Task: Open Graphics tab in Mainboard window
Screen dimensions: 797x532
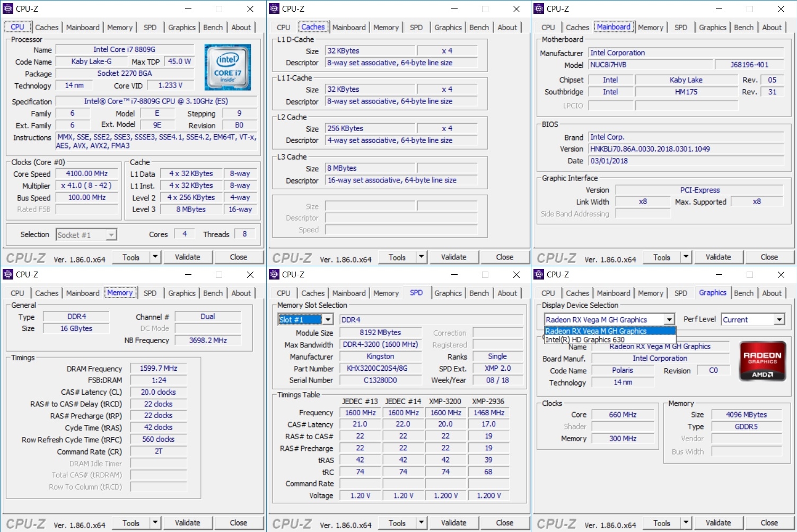Action: click(713, 28)
